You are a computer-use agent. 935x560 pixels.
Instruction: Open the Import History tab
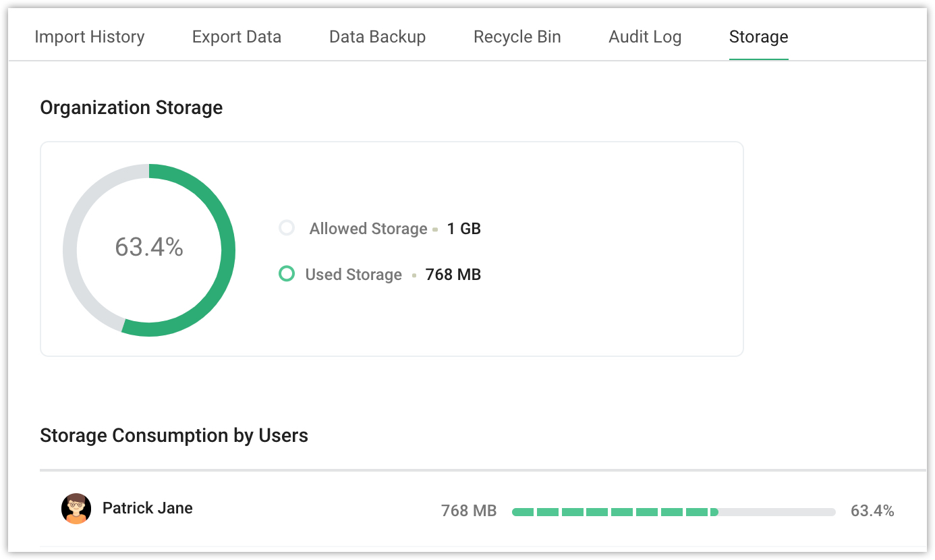pos(89,37)
